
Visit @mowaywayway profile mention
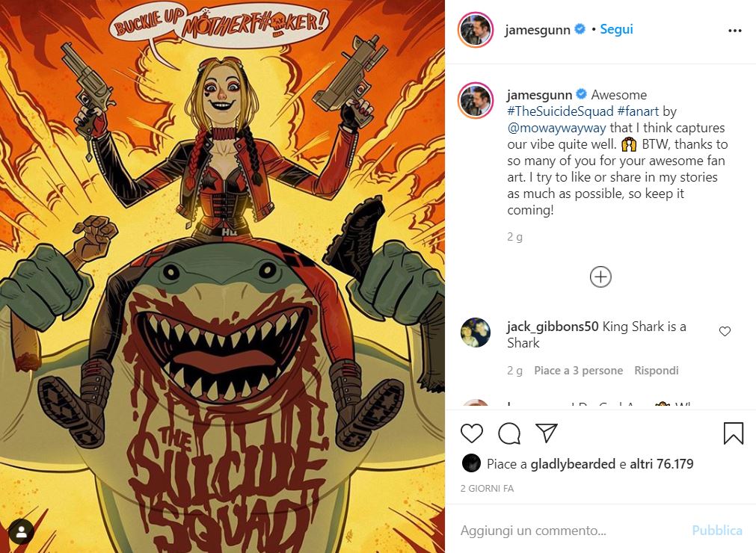(x=556, y=128)
